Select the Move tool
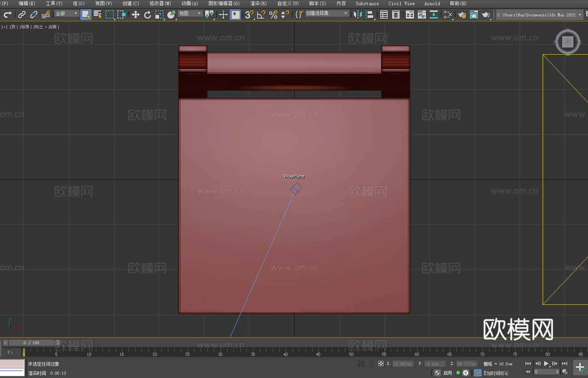The width and height of the screenshot is (588, 378). [x=136, y=14]
